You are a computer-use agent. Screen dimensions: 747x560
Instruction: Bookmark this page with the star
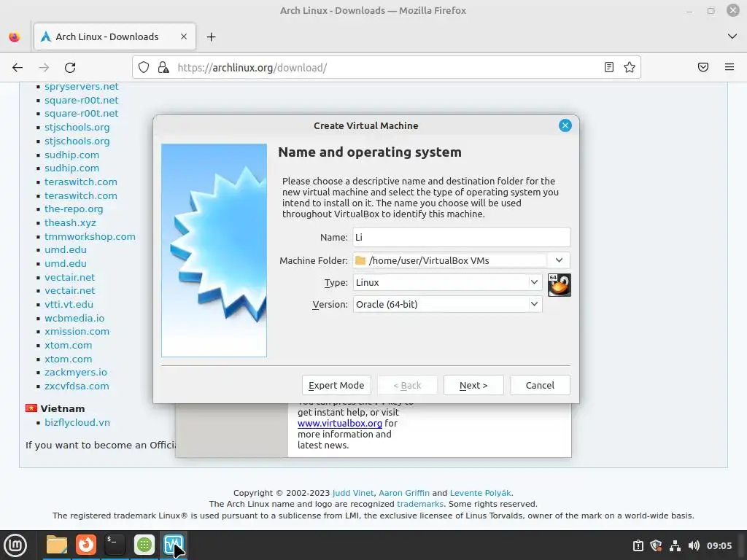tap(630, 67)
